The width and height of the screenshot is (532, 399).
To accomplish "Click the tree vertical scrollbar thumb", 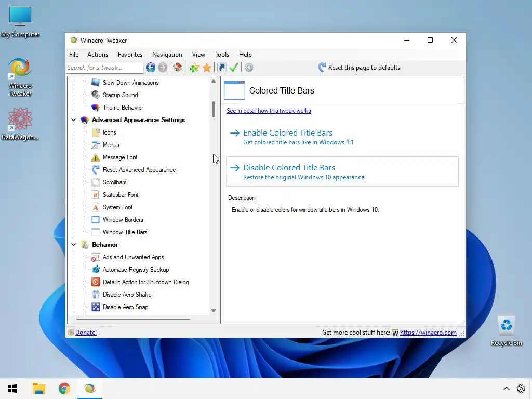I will [214, 109].
